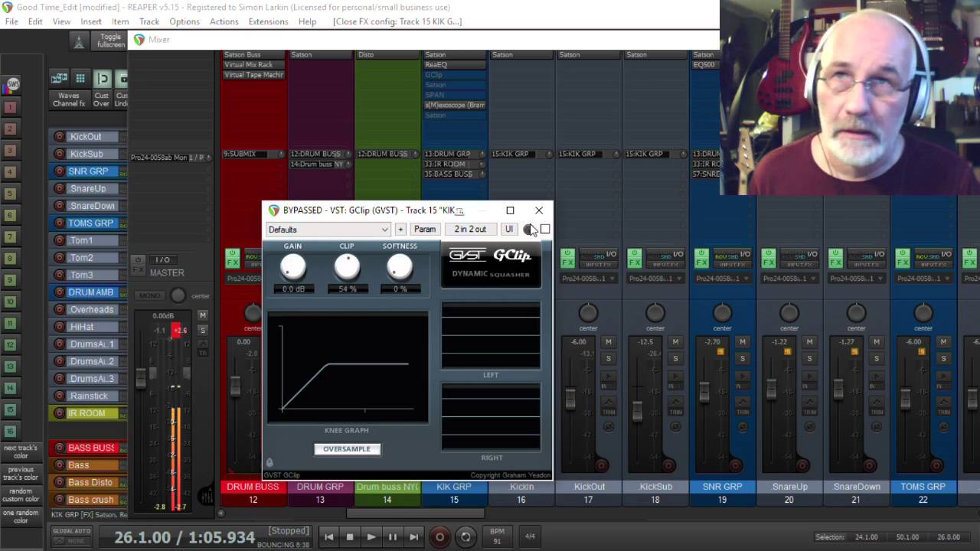Screen dimensions: 980x551
Task: Toggle the FX bypass checkbox in GClip window
Action: click(545, 230)
